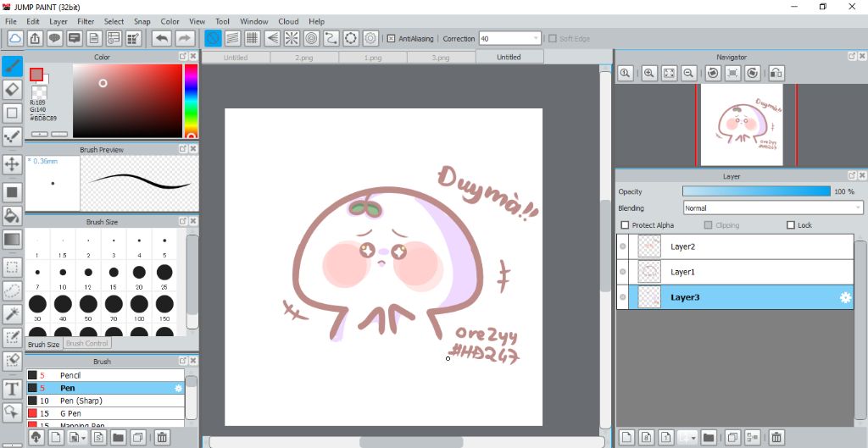Click the Undo arrow in toolbar

coord(162,38)
